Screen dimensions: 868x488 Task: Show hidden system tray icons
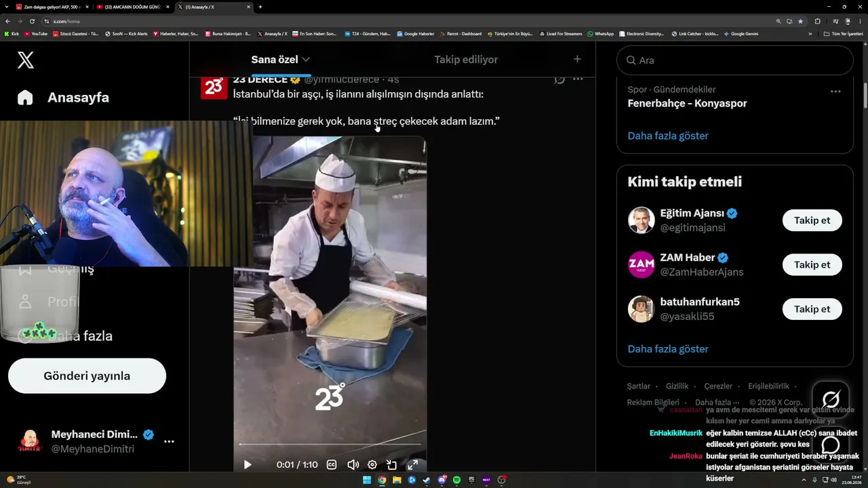coord(804,480)
